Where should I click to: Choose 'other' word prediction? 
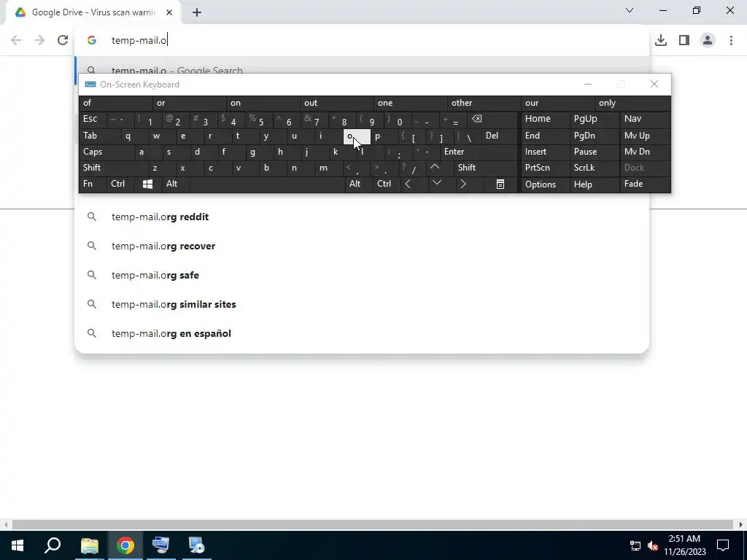pyautogui.click(x=484, y=103)
